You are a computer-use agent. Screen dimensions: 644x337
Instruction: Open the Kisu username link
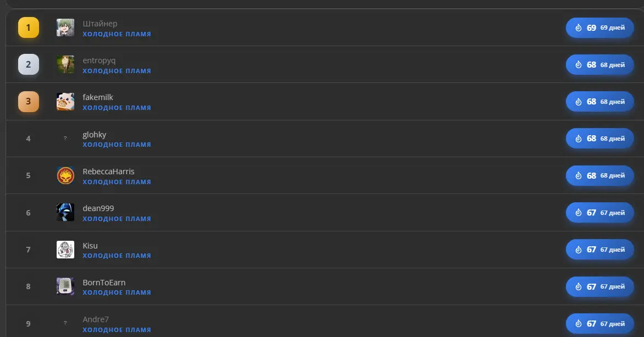pyautogui.click(x=90, y=245)
